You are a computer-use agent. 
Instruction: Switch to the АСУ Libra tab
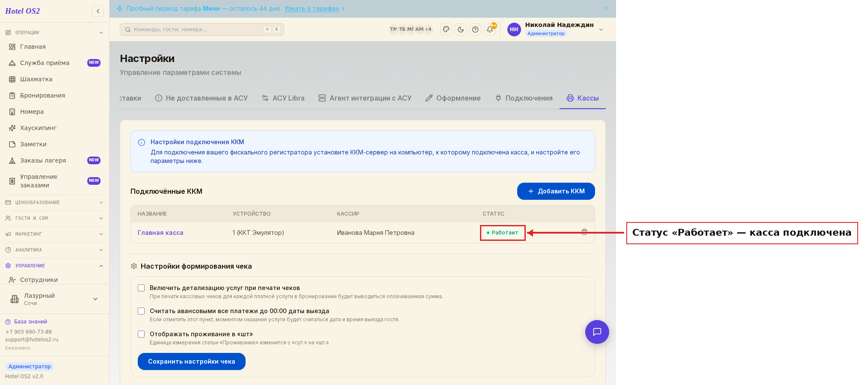(x=283, y=98)
